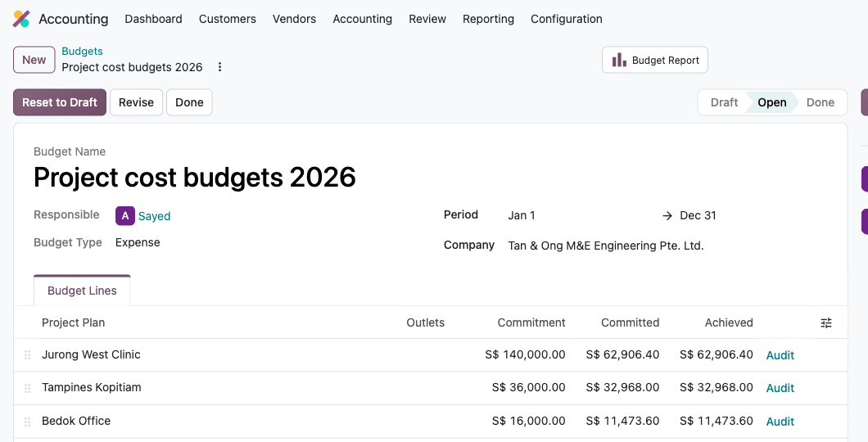Open the Accounting menu item
This screenshot has width=868, height=442.
coord(363,19)
